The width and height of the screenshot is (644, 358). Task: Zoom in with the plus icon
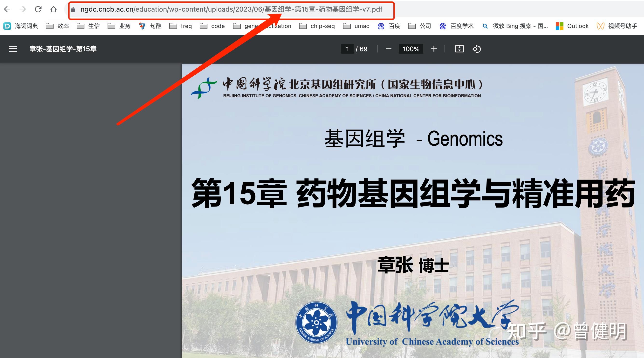pos(434,49)
